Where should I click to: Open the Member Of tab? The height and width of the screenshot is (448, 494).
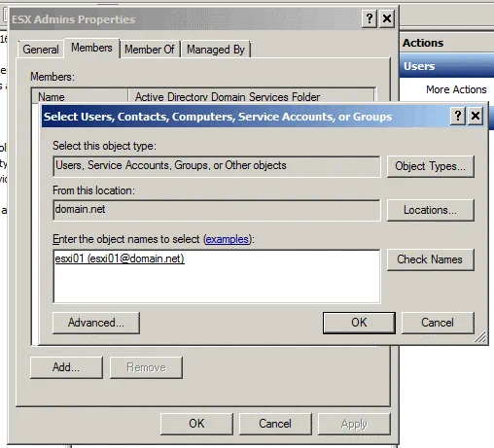tap(150, 50)
